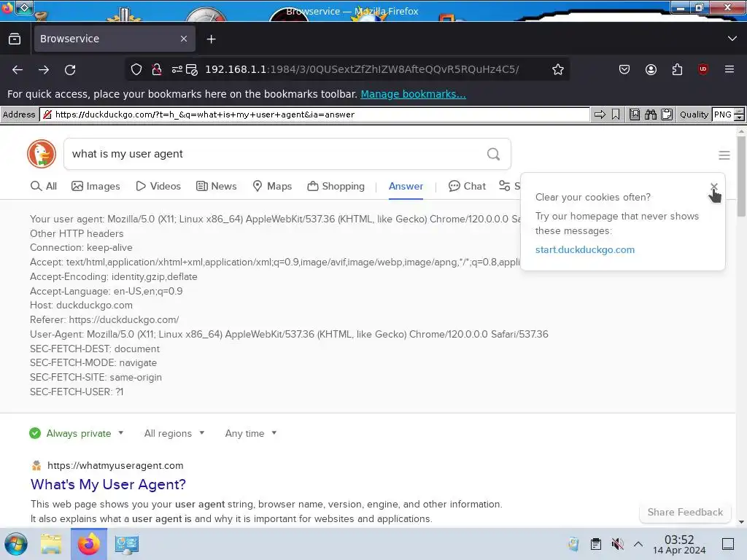Expand All regions dropdown

pos(174,433)
